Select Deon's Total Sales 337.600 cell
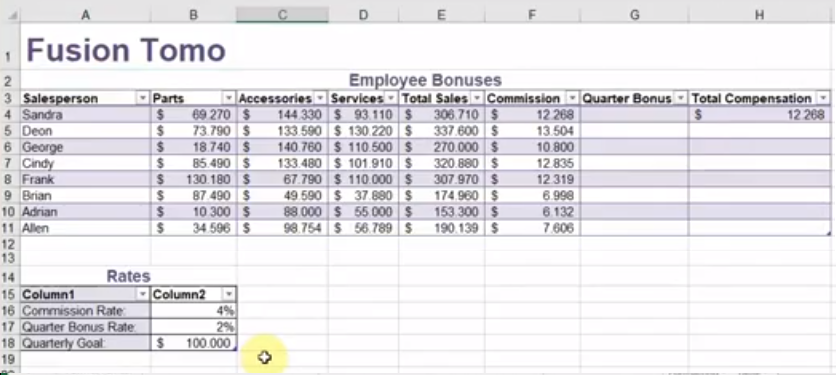836x375 pixels. pos(441,131)
